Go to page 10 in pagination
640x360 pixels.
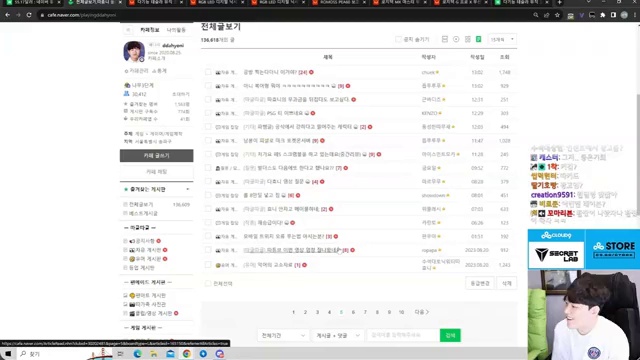[401, 312]
